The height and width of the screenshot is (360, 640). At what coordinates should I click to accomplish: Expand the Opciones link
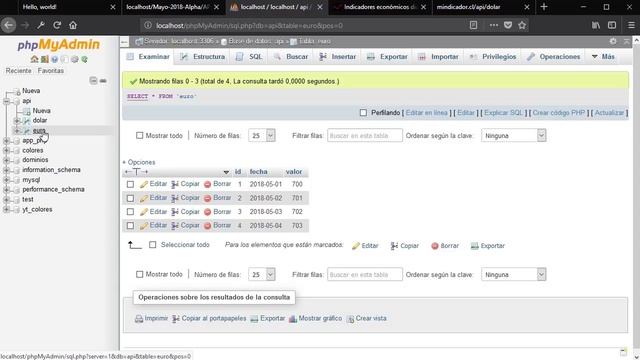pyautogui.click(x=139, y=162)
